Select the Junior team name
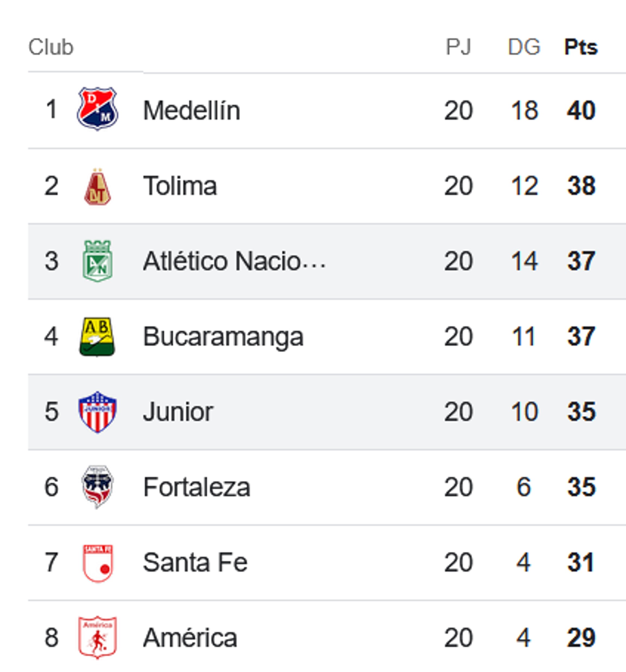Screen dimensions: 626x672 [x=178, y=412]
